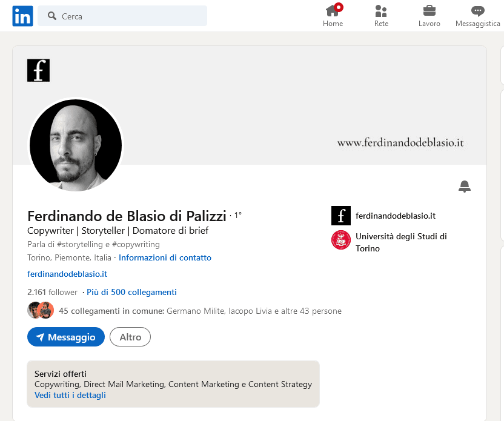
Task: Open Informazioni di contatto link
Action: pyautogui.click(x=165, y=257)
